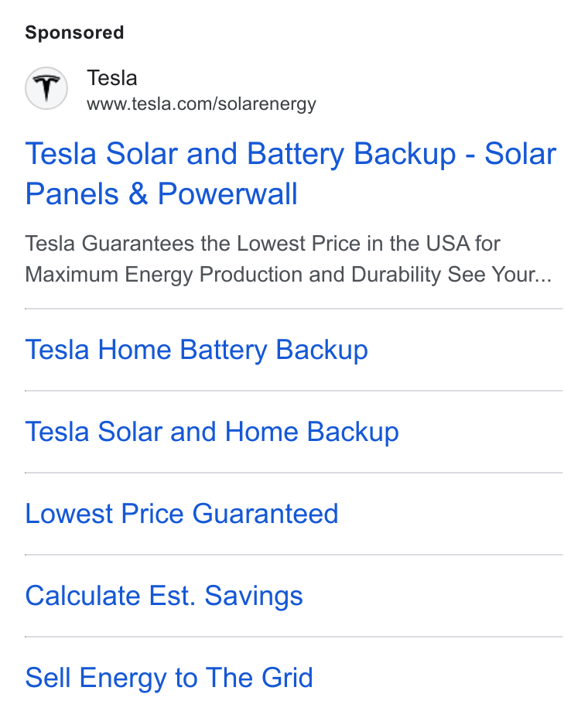
Task: Open the Tesla Solar and Battery Backup headline
Action: (x=290, y=173)
